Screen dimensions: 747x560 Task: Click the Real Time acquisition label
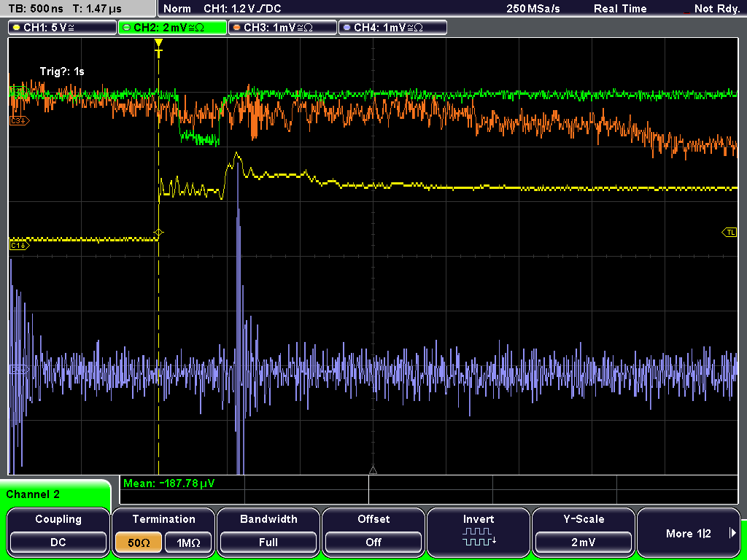tap(620, 9)
